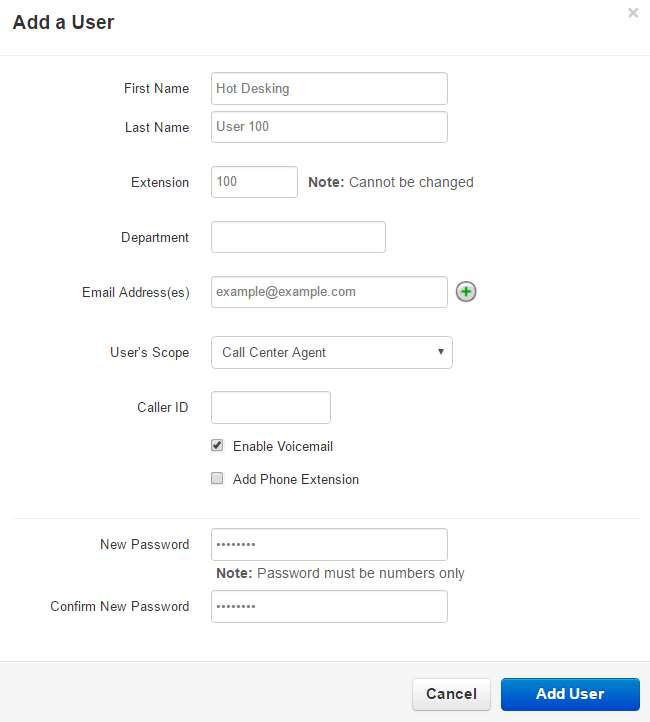Screen dimensions: 650x722
Task: Click the Department text box
Action: coord(298,237)
